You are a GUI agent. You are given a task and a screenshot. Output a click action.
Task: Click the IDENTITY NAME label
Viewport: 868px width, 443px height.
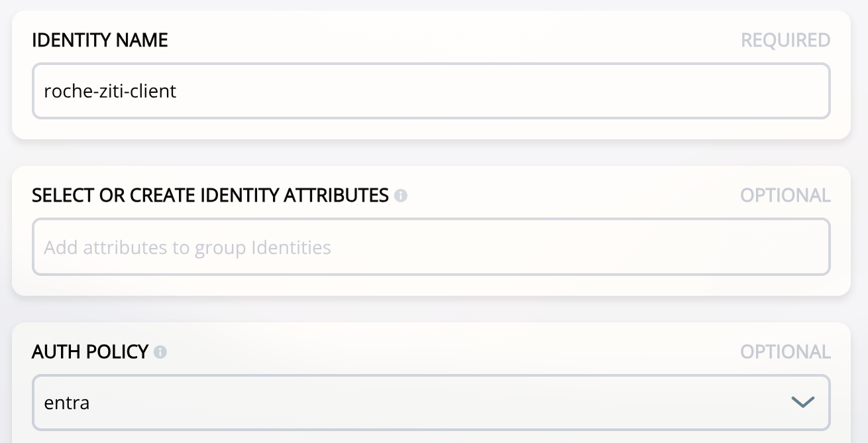(99, 40)
